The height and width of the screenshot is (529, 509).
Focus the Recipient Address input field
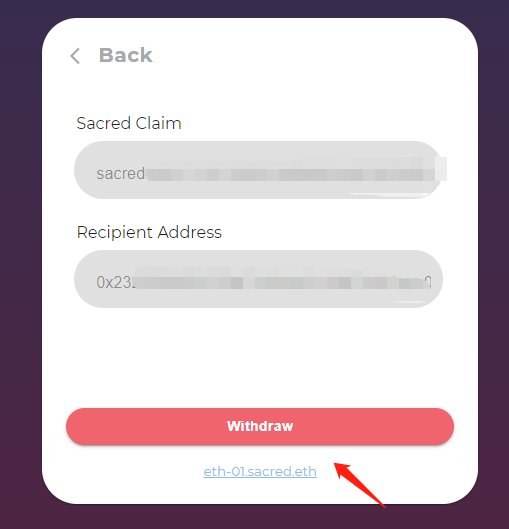click(x=258, y=279)
